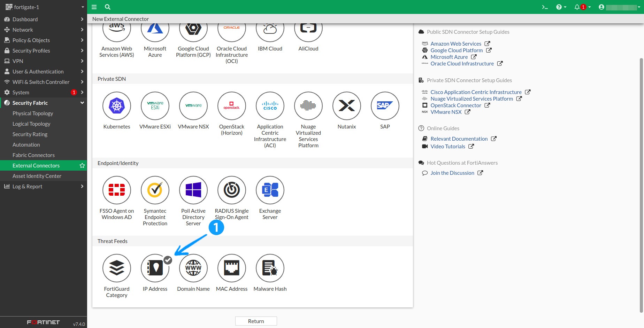Click the Domain Name threat feed icon
This screenshot has width=644, height=328.
[x=193, y=268]
